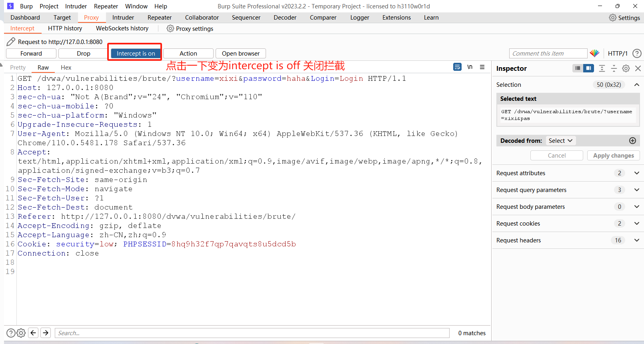644x344 pixels.
Task: Open the Project menu
Action: pos(49,6)
